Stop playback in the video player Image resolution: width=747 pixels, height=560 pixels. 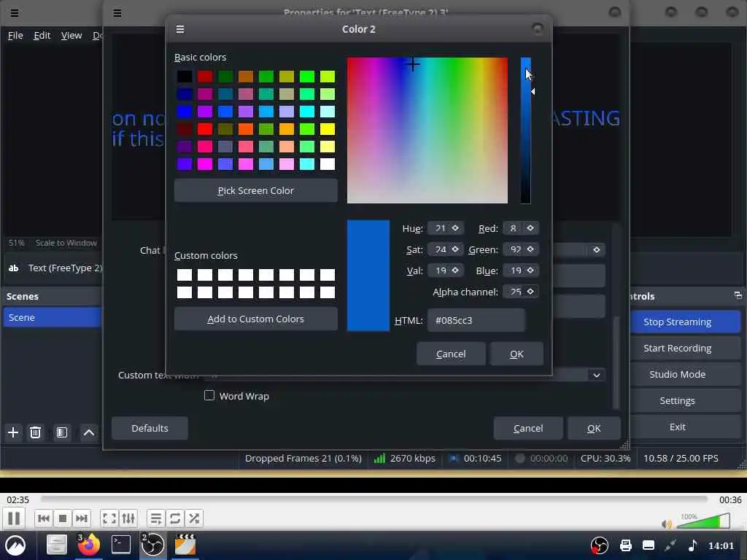click(63, 518)
